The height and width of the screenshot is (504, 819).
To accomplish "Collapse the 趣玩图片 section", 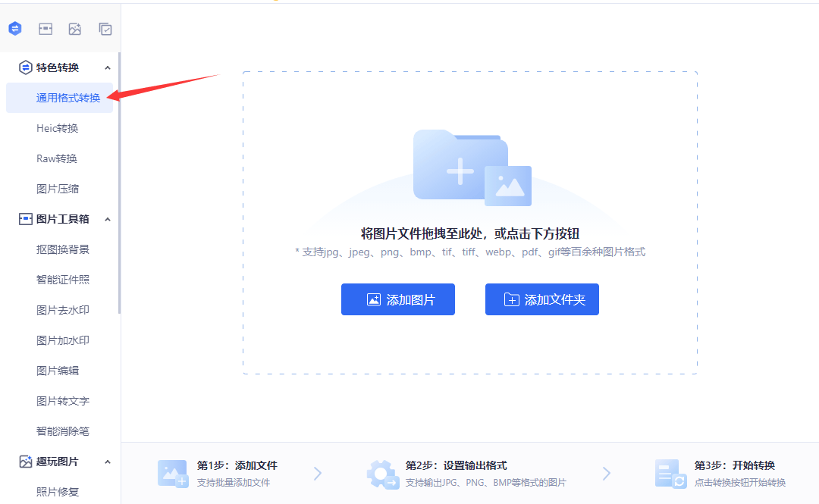I will point(107,461).
